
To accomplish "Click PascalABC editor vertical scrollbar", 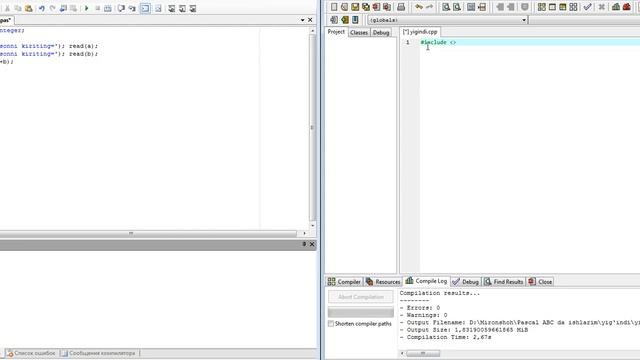I will (x=313, y=127).
